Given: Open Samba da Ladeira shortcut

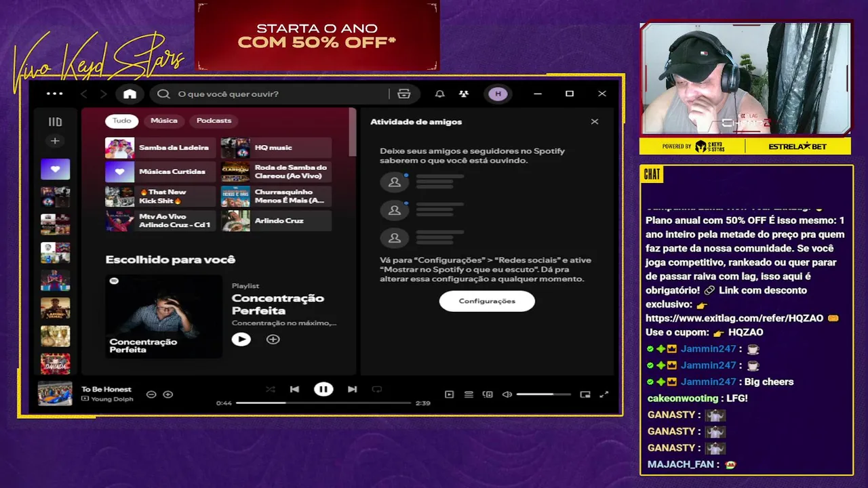Looking at the screenshot, I should tap(160, 148).
